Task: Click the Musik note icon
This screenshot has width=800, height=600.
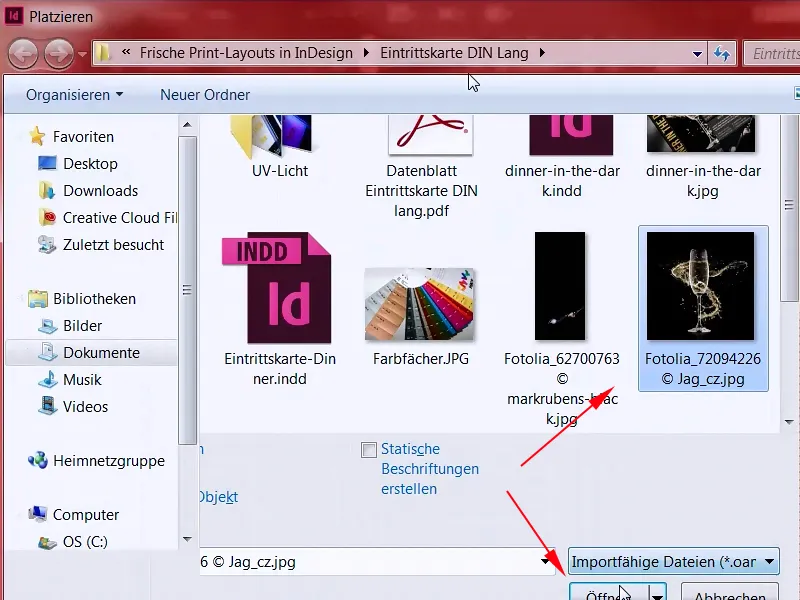Action: (x=47, y=380)
